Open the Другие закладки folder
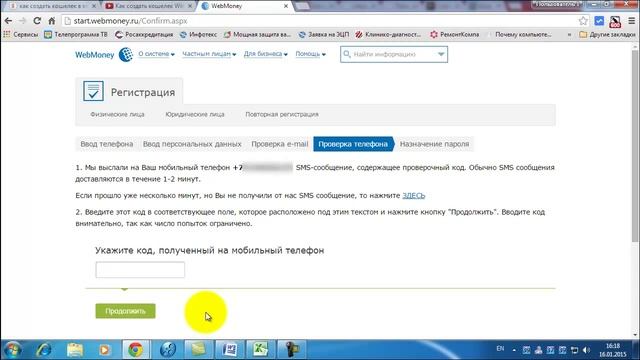 [607, 35]
